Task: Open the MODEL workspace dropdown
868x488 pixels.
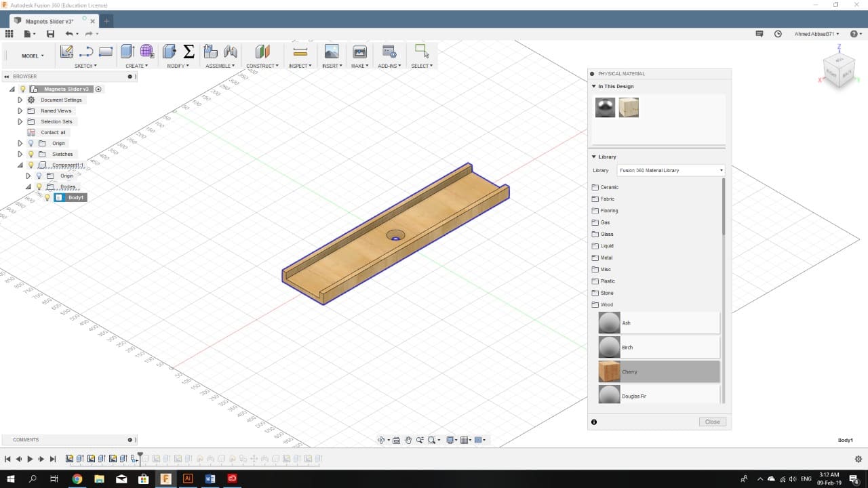Action: [x=32, y=56]
